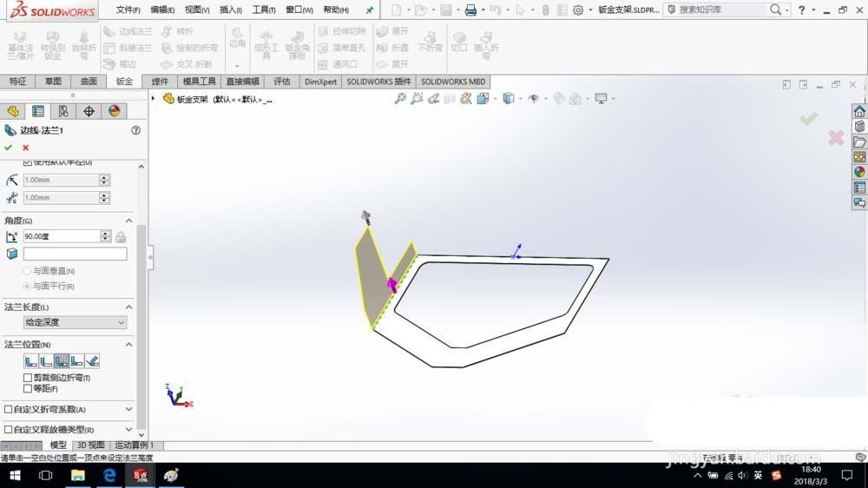Screen dimensions: 868x488
Task: Click the face selection box below the angle field
Action: pos(76,254)
